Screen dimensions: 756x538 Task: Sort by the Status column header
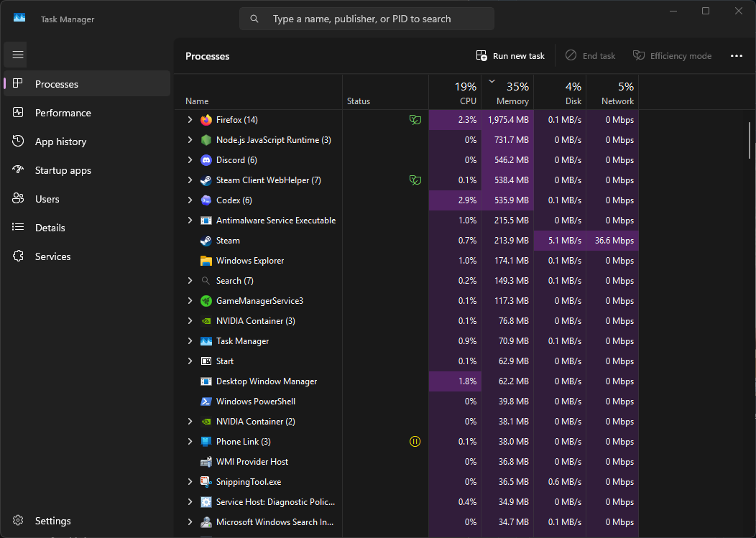click(x=385, y=92)
